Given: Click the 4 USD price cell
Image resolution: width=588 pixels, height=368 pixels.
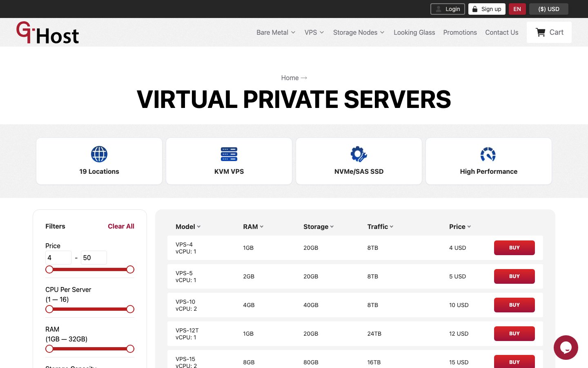Looking at the screenshot, I should point(457,248).
